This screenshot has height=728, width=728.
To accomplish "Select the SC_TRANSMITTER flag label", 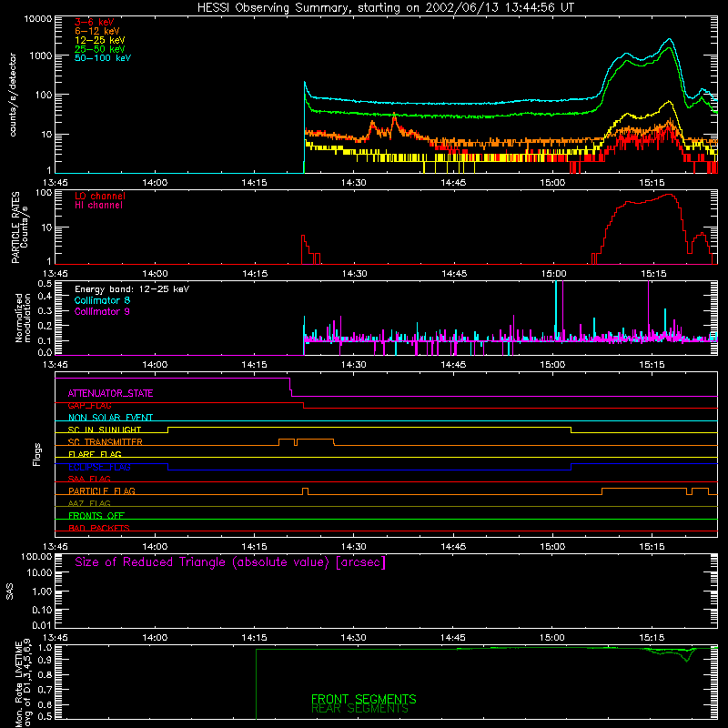I will (x=106, y=442).
